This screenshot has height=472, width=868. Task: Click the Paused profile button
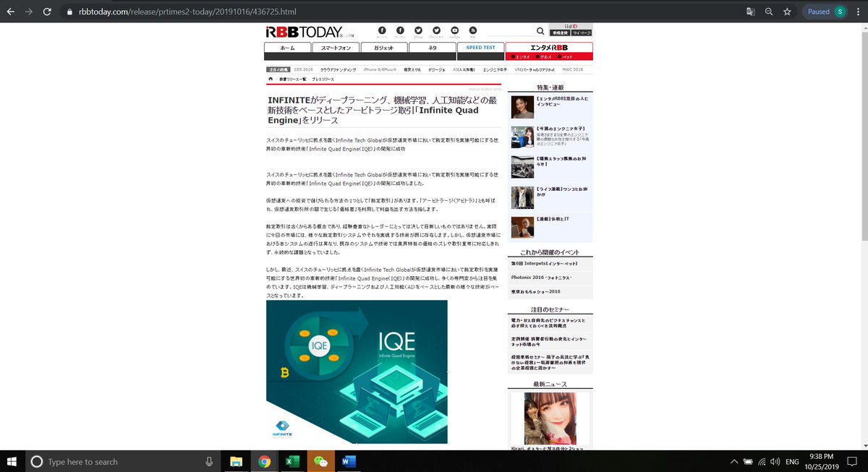click(x=825, y=12)
